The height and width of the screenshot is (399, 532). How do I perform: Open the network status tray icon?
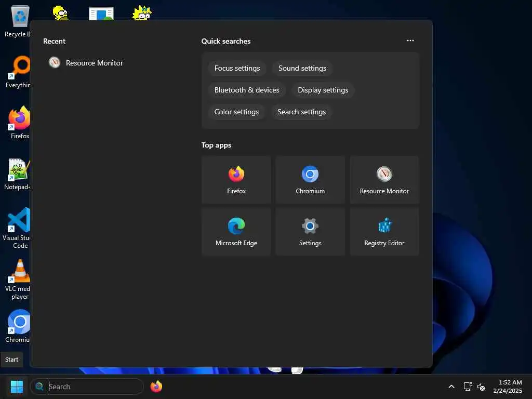tap(468, 387)
